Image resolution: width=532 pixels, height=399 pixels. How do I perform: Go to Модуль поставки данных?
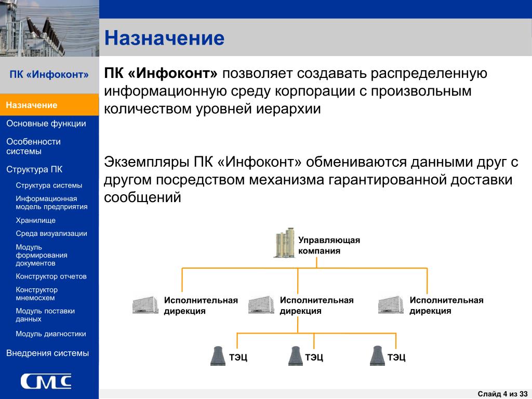(45, 315)
